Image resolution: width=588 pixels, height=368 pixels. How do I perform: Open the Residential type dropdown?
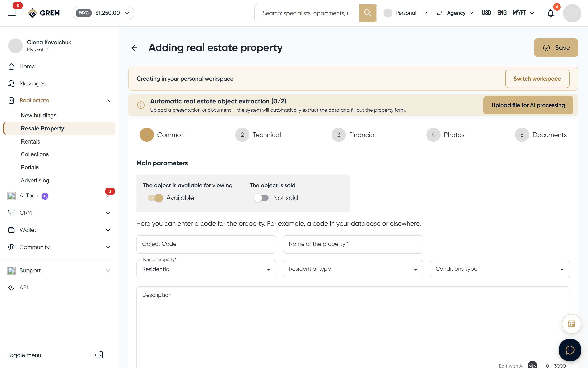pyautogui.click(x=353, y=269)
